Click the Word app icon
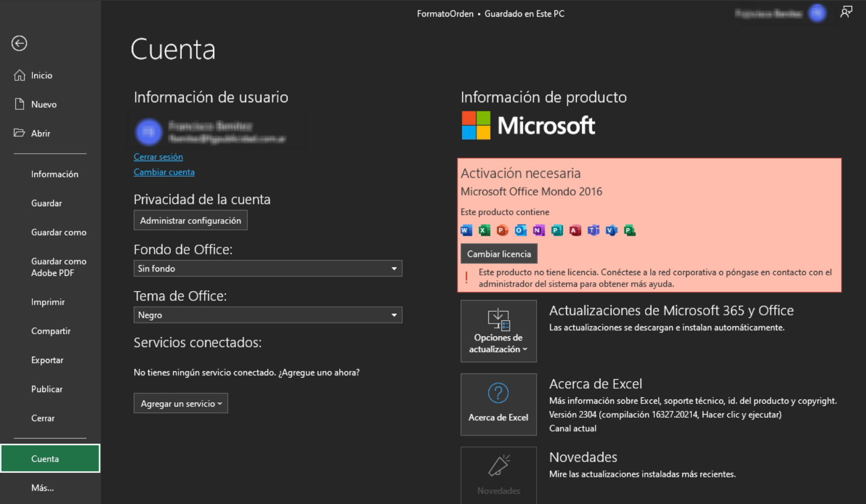866x504 pixels. point(466,230)
